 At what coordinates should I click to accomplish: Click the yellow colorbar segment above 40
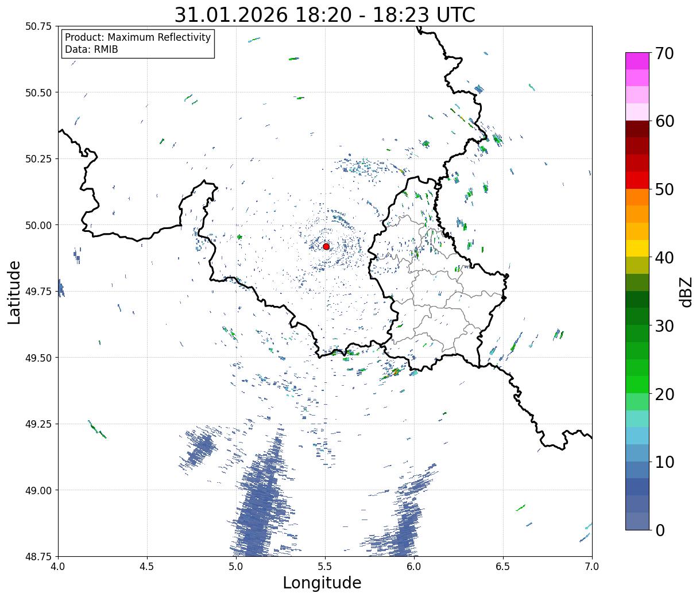pos(637,248)
